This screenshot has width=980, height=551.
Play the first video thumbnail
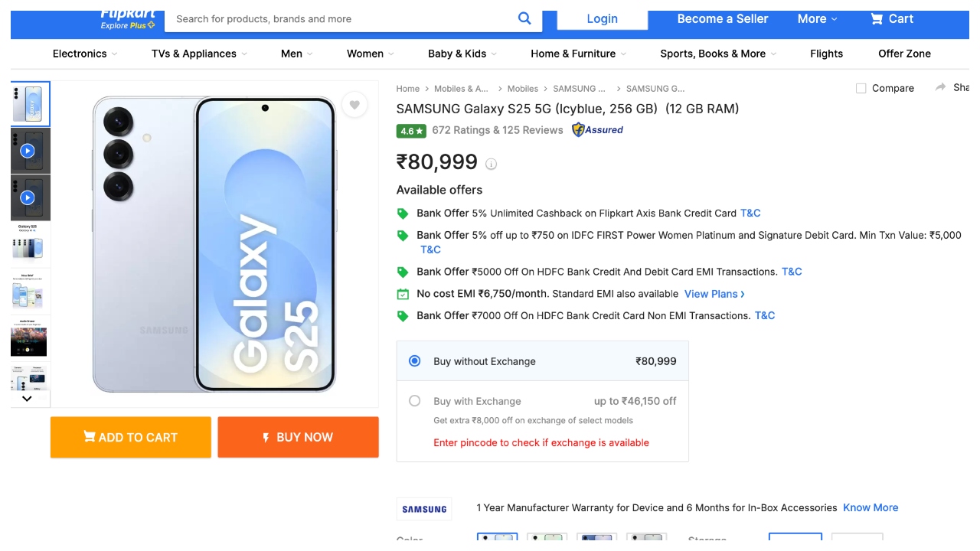[28, 151]
